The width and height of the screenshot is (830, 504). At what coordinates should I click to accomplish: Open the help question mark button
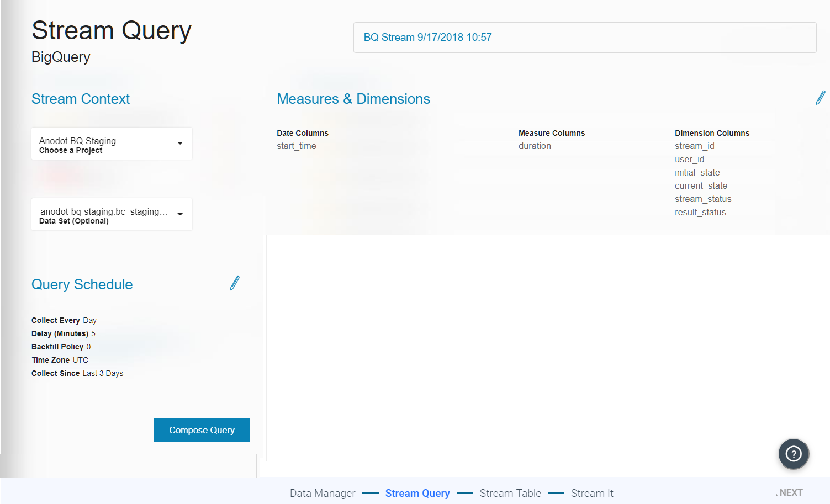coord(794,454)
